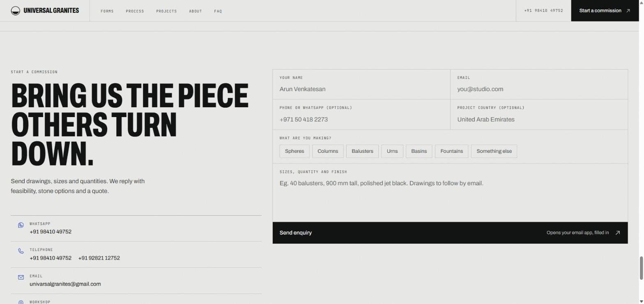
Task: Click the Send enquiry button
Action: [x=450, y=233]
